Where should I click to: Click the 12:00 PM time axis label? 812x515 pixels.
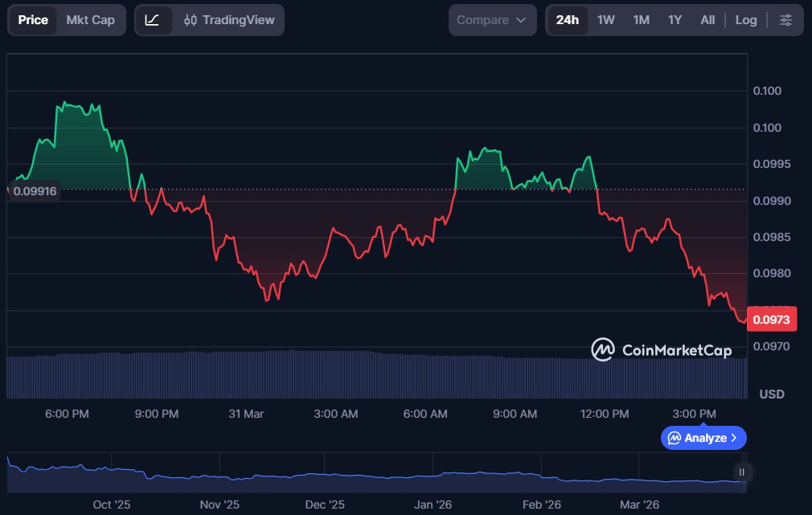pyautogui.click(x=605, y=414)
